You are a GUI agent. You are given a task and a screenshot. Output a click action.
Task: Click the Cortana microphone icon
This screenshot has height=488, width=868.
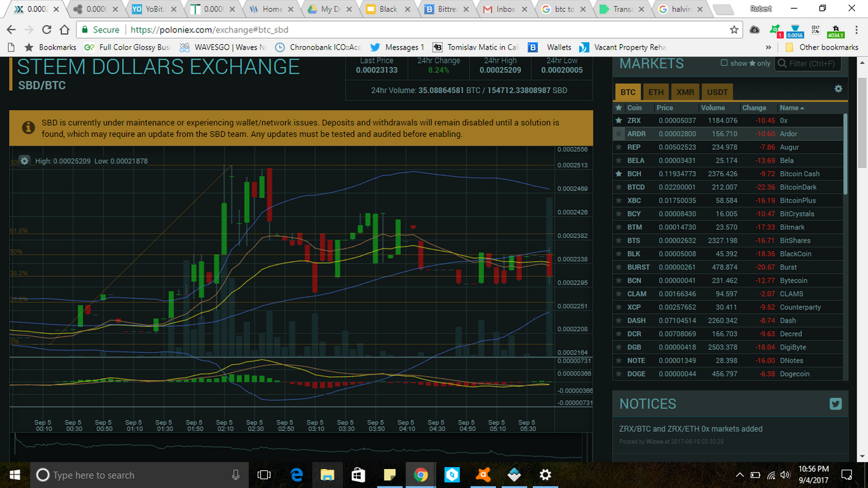(x=235, y=474)
